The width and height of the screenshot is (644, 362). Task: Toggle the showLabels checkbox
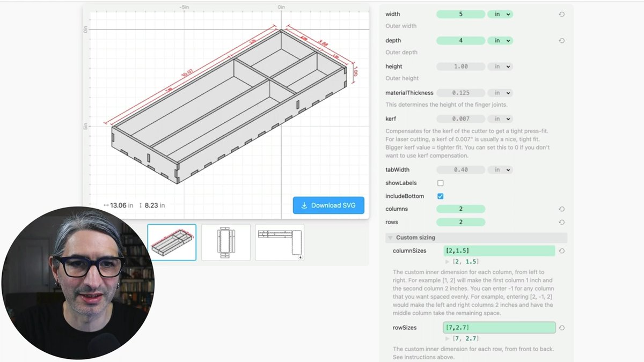440,183
